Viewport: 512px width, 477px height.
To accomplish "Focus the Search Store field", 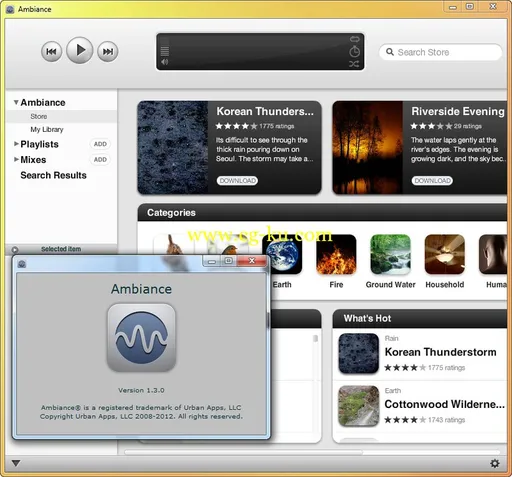I will tap(440, 52).
